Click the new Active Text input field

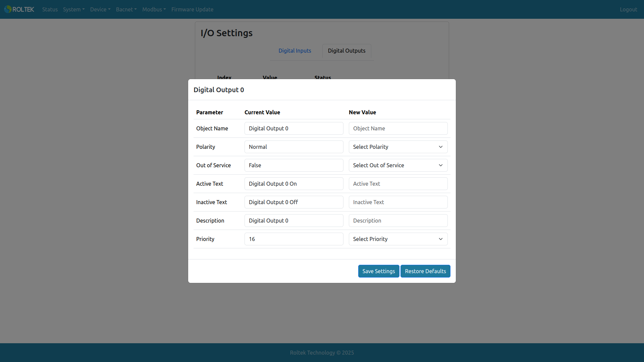point(398,184)
